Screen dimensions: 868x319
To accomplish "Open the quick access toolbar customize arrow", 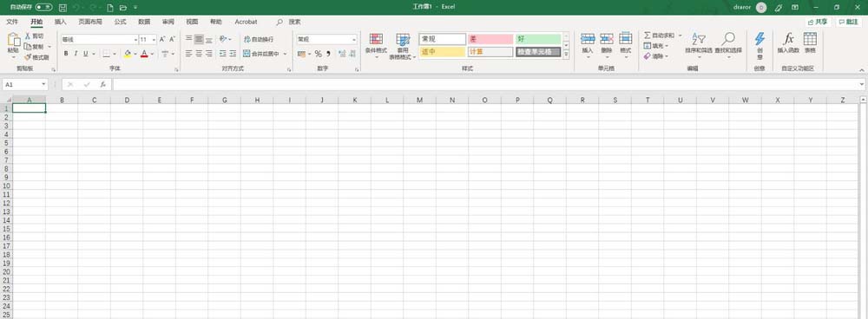I will click(135, 8).
